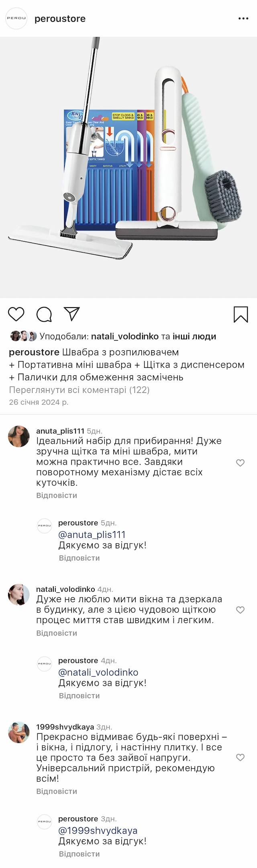
Task: Share post via paper plane icon
Action: click(72, 314)
